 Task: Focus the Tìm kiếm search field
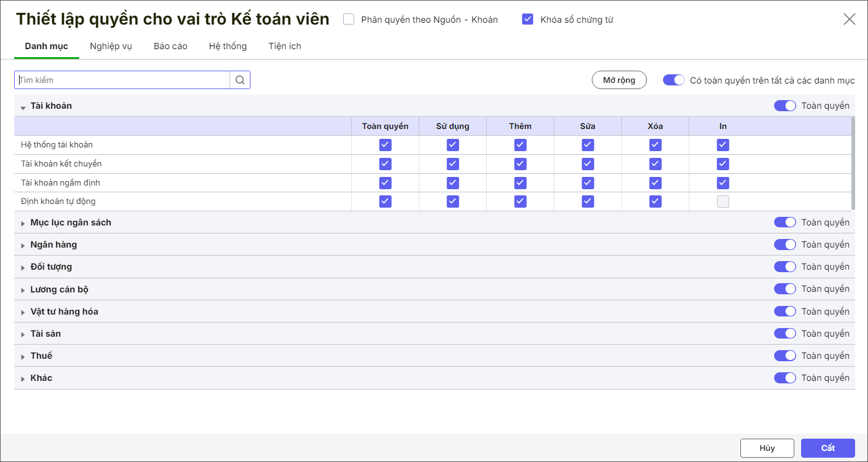(123, 80)
